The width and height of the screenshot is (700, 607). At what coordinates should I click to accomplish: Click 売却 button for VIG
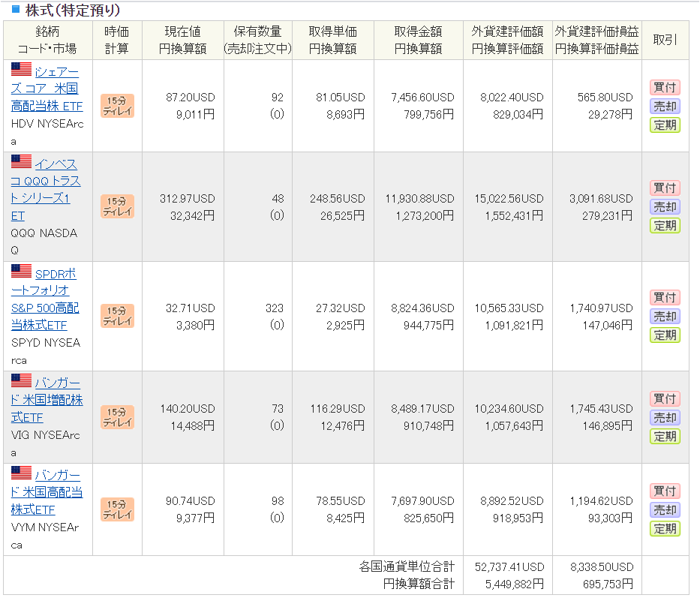pos(665,417)
